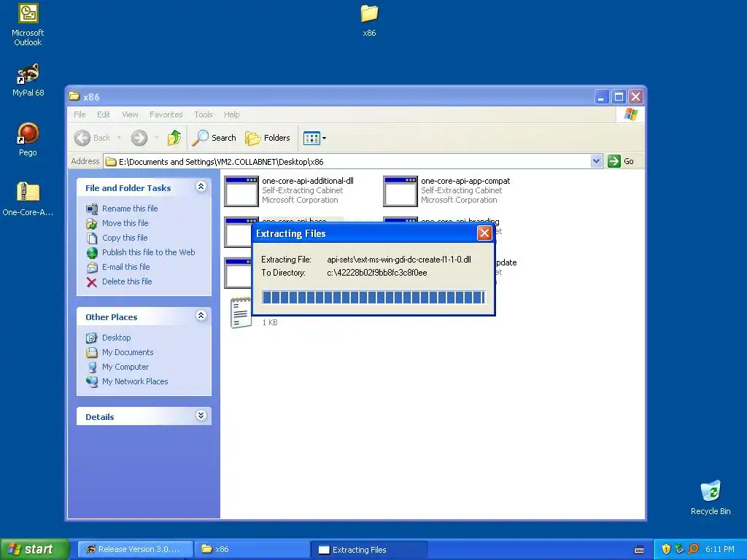Screen dimensions: 747x560
Task: Go to My Computer in Other Places
Action: [x=125, y=367]
